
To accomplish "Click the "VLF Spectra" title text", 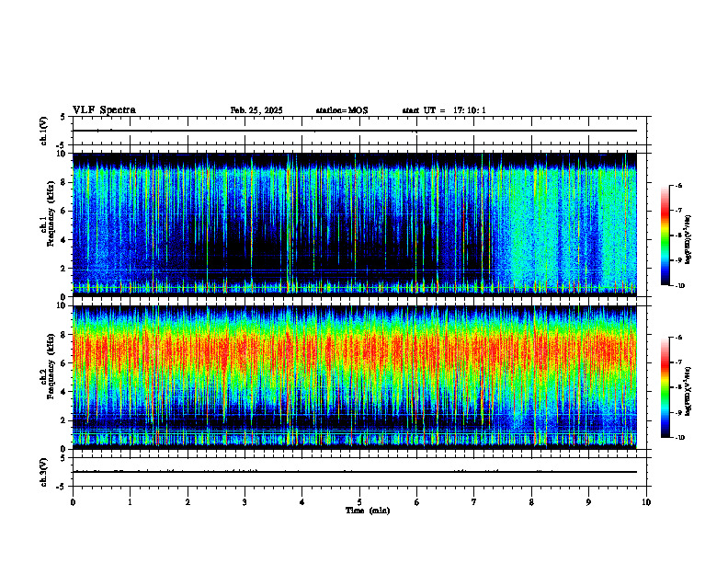I will click(104, 110).
